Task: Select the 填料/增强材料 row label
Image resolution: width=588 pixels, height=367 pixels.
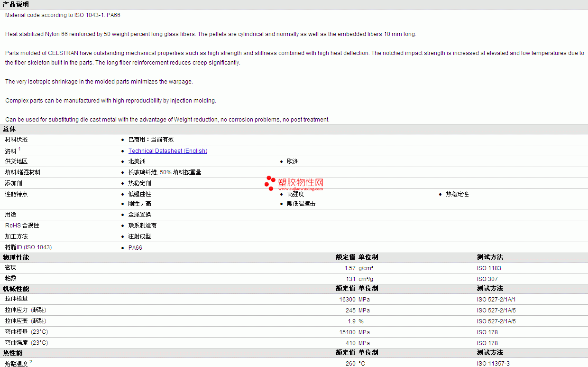Action: coord(23,172)
